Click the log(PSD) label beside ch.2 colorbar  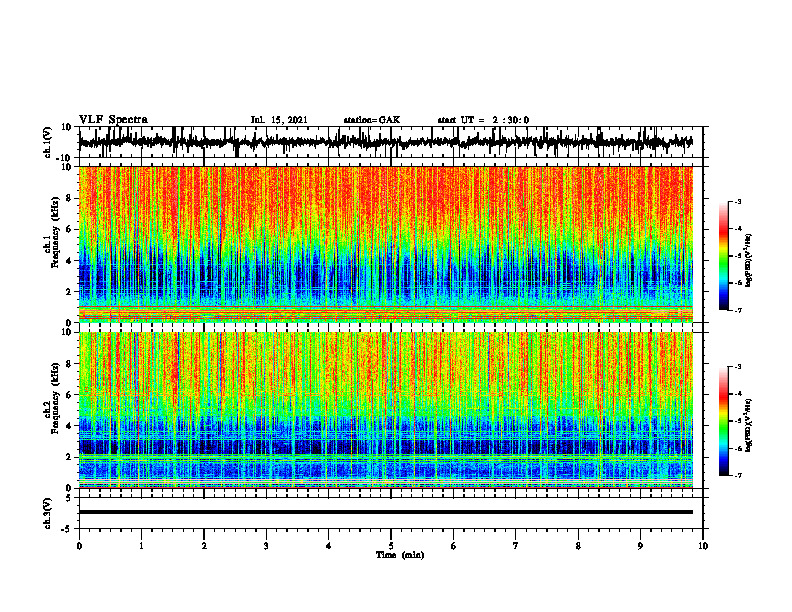coord(749,425)
